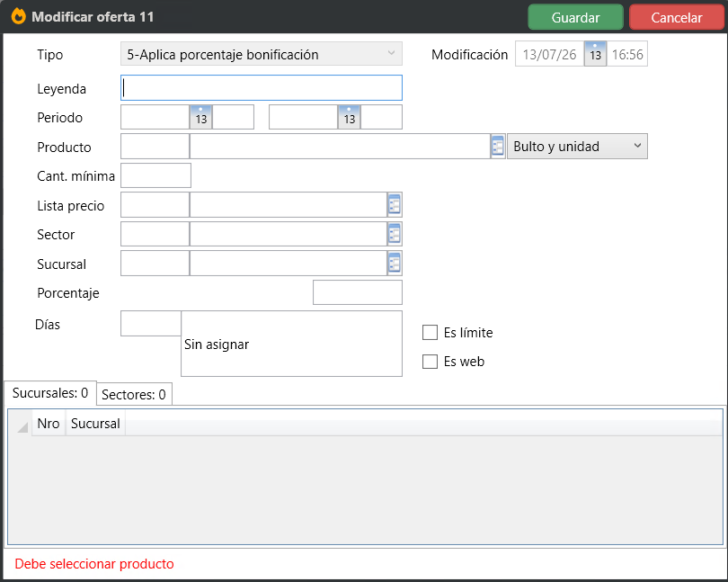Focus the Sector code field
This screenshot has height=582, width=728.
click(155, 234)
